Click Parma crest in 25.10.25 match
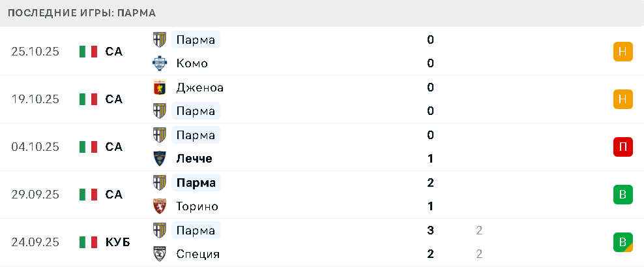The image size is (644, 271). [x=160, y=40]
